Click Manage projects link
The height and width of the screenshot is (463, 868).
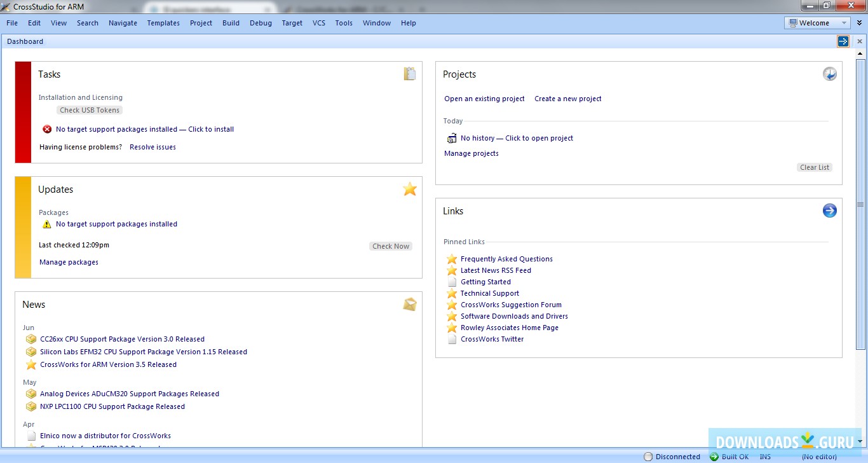click(x=471, y=153)
